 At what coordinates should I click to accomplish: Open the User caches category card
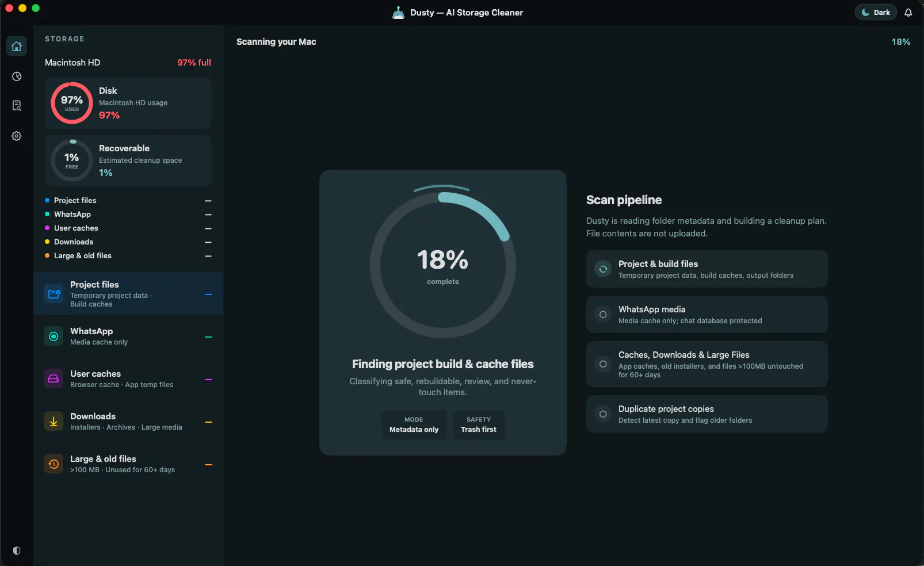point(128,379)
